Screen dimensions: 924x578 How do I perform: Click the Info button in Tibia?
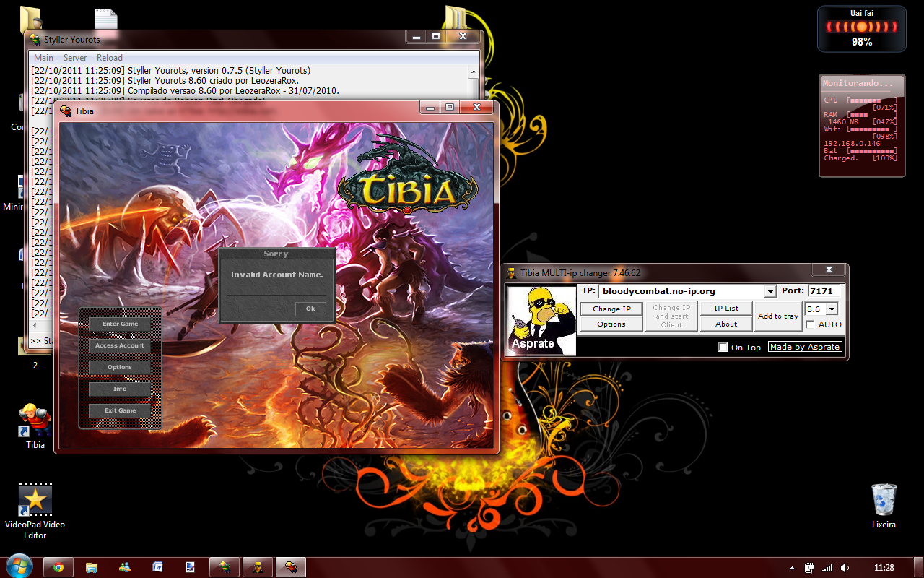120,389
